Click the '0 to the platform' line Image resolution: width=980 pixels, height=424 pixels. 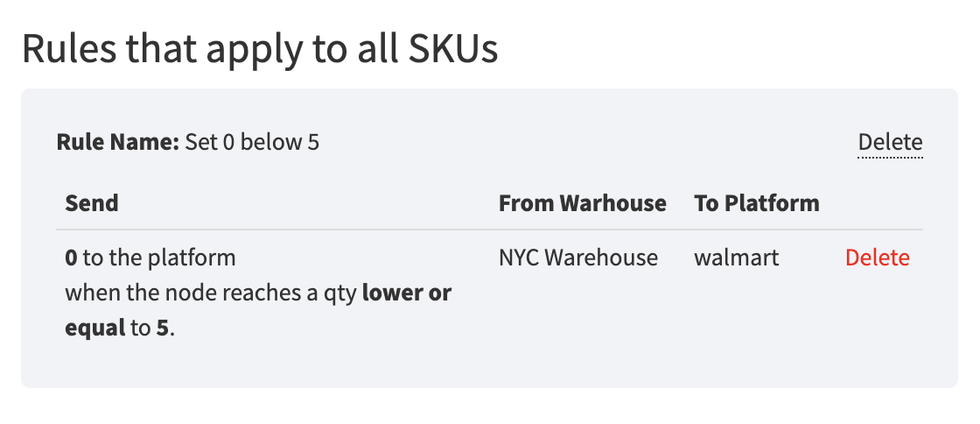click(150, 258)
